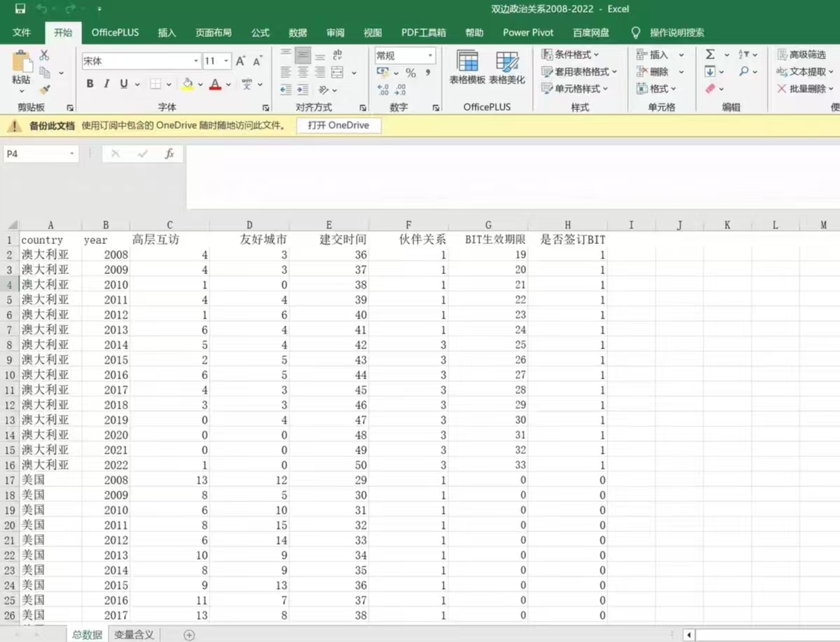Viewport: 840px width, 642px height.
Task: Click the Wrap Text icon
Action: (337, 55)
